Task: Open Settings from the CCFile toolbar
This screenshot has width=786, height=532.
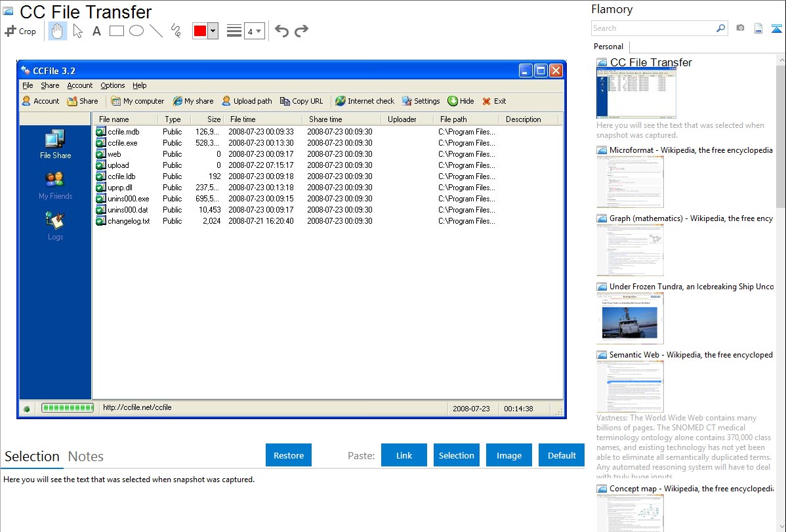Action: [421, 101]
